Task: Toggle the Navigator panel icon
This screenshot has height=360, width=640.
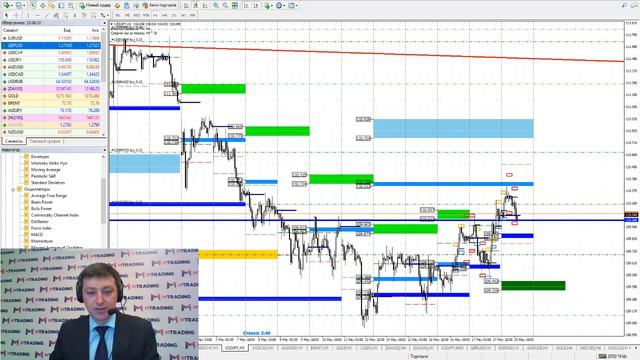Action: coord(52,6)
